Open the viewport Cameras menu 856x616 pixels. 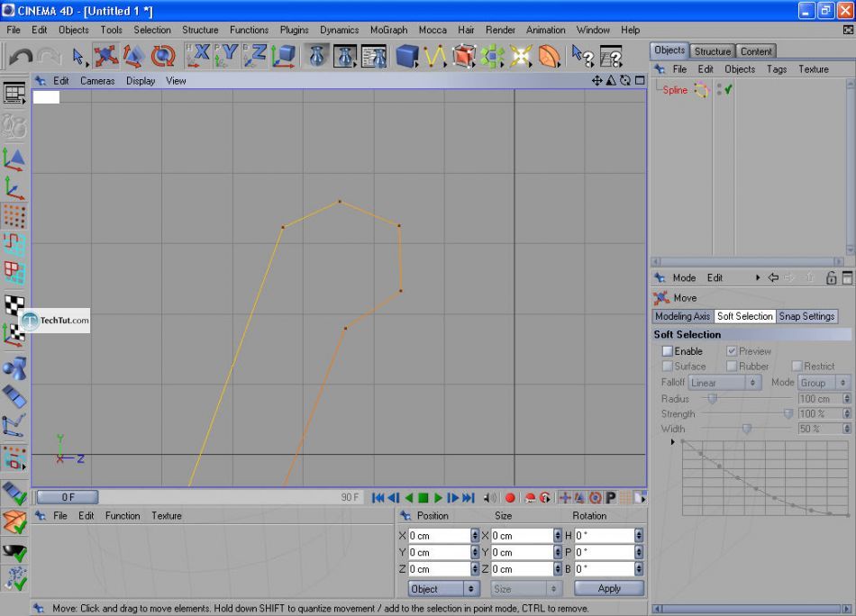pyautogui.click(x=97, y=81)
